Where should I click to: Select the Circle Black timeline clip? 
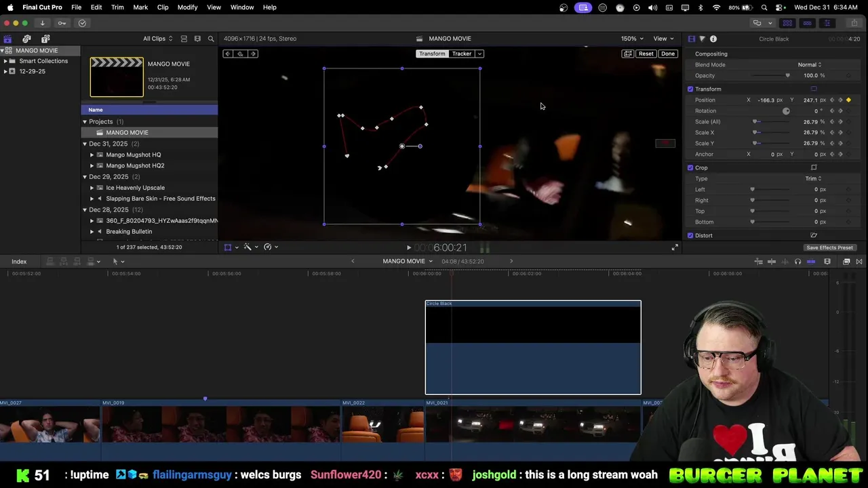tap(533, 347)
